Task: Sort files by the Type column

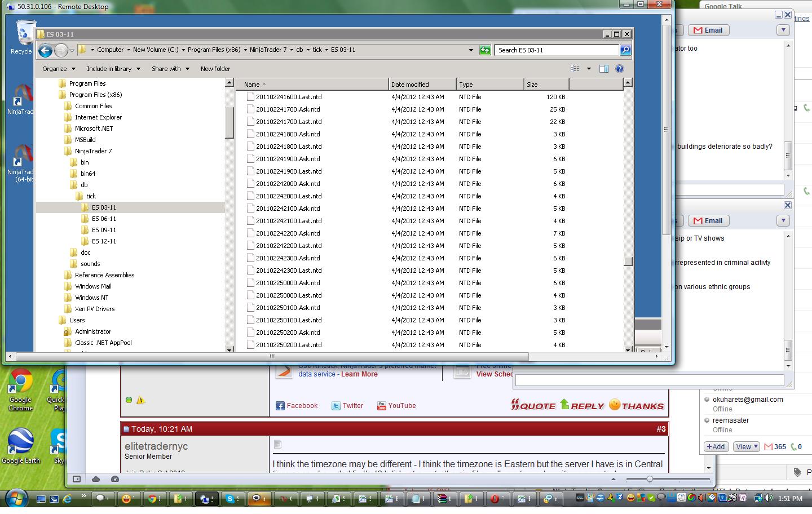Action: 490,85
